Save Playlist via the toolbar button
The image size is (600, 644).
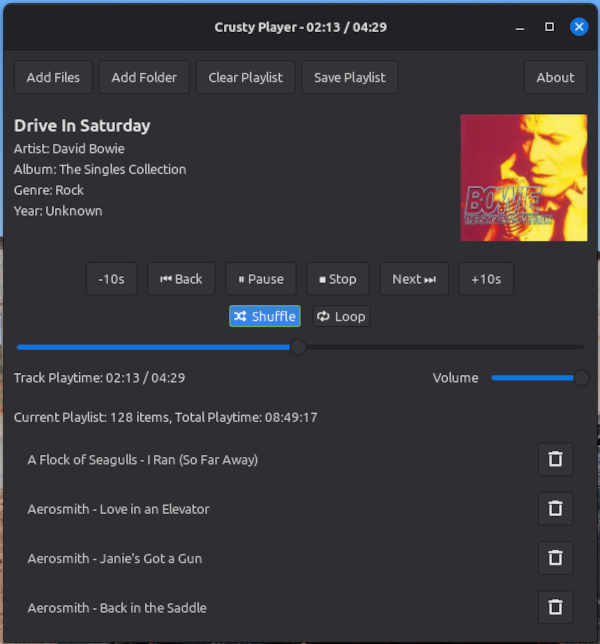pyautogui.click(x=350, y=77)
